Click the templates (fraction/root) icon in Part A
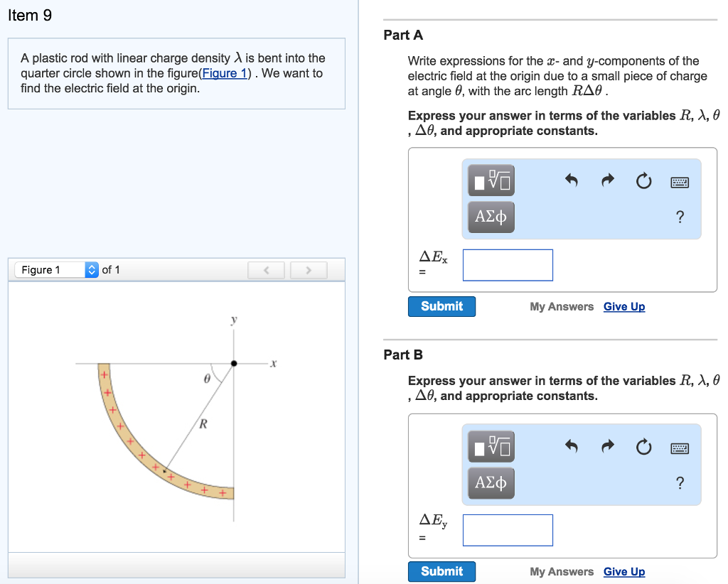The height and width of the screenshot is (584, 728). coord(491,181)
